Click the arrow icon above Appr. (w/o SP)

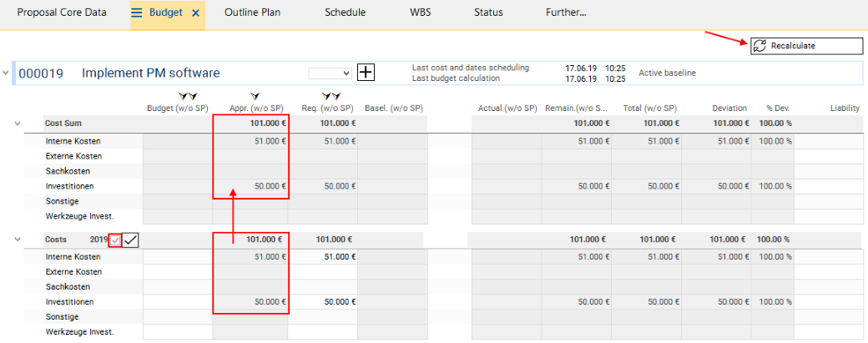tap(254, 97)
